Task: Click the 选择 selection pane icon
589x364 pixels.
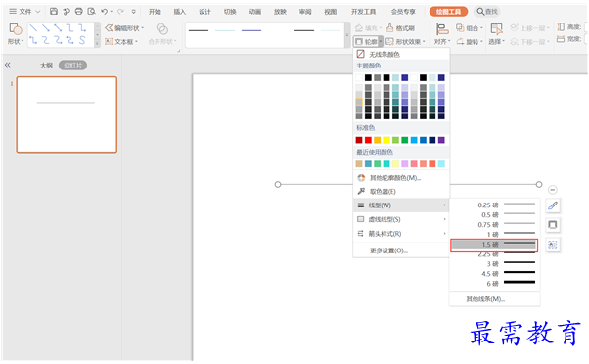Action: tap(496, 29)
